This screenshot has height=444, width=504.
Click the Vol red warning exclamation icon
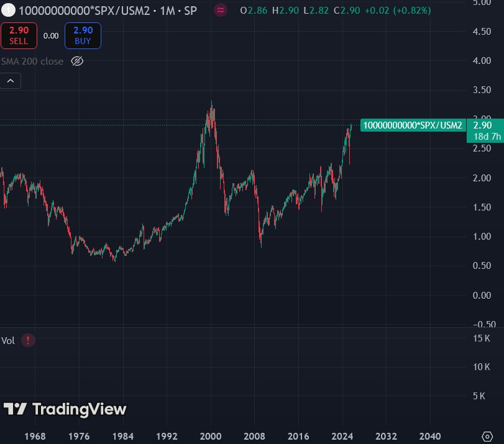pos(28,340)
